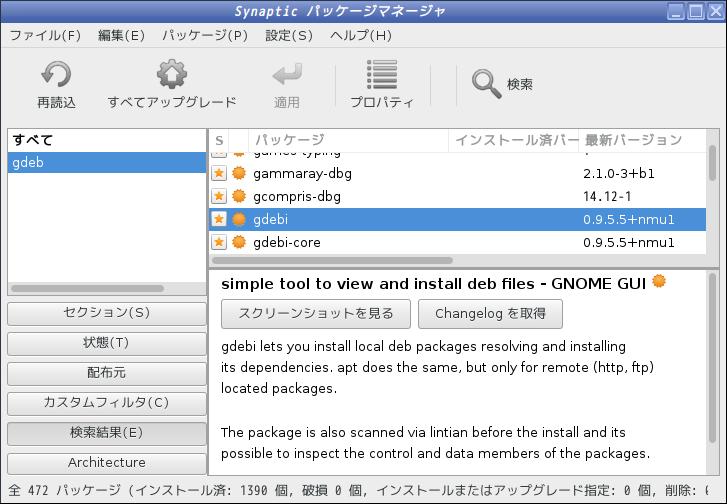727x504 pixels.
Task: Open the プロパティ properties list icon
Action: (x=382, y=74)
